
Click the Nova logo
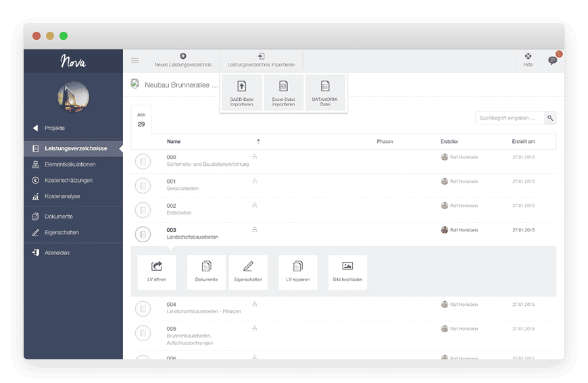(x=73, y=61)
